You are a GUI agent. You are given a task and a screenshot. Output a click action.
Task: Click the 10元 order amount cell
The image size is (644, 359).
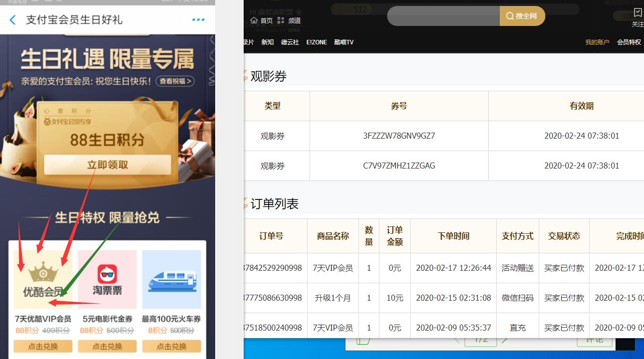[x=395, y=298]
